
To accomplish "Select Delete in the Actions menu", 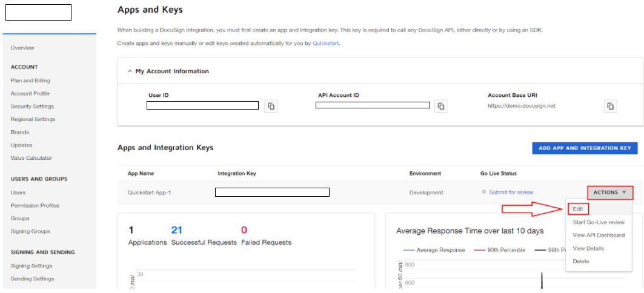I will click(x=581, y=262).
